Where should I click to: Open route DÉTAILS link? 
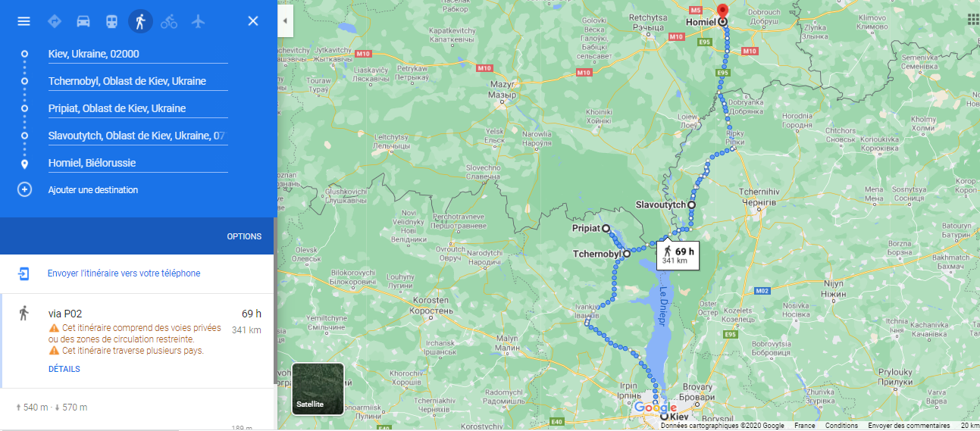click(x=64, y=369)
